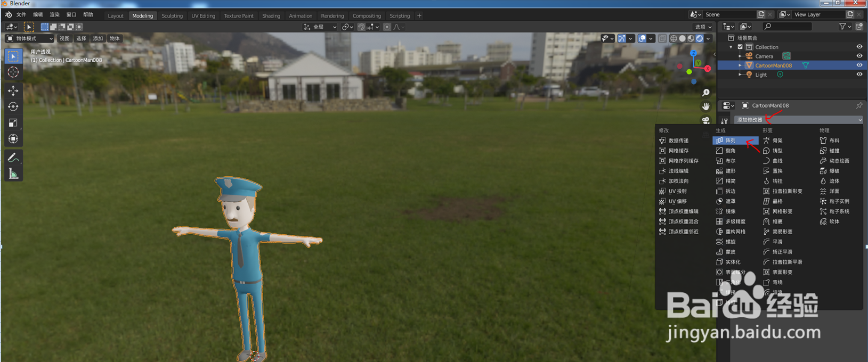This screenshot has width=868, height=362.
Task: Select rendered viewport shading
Action: (x=699, y=38)
